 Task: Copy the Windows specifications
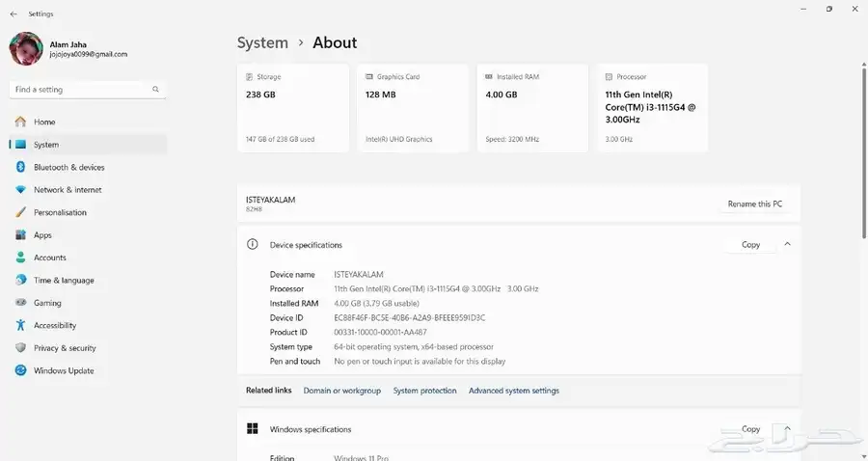750,429
